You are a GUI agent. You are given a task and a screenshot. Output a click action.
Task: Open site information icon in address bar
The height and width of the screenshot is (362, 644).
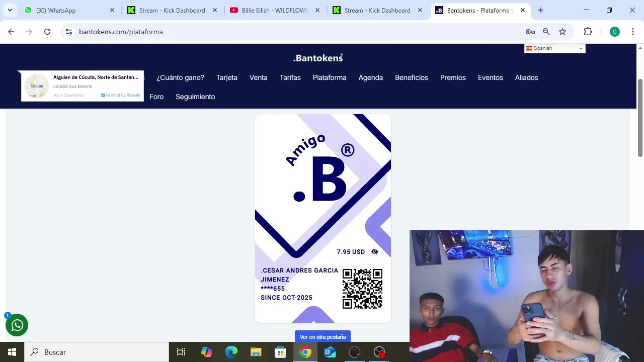point(69,32)
